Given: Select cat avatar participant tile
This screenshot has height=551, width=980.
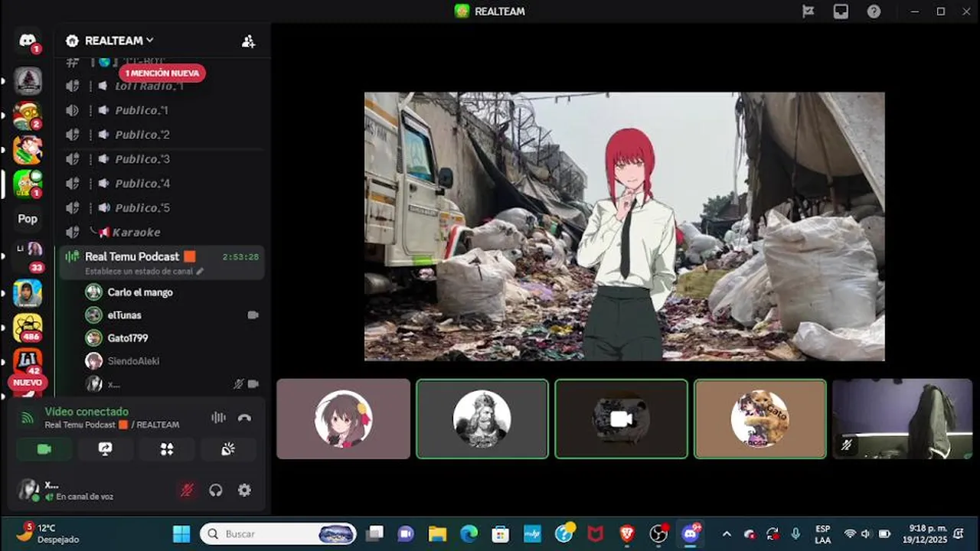Looking at the screenshot, I should coord(760,419).
